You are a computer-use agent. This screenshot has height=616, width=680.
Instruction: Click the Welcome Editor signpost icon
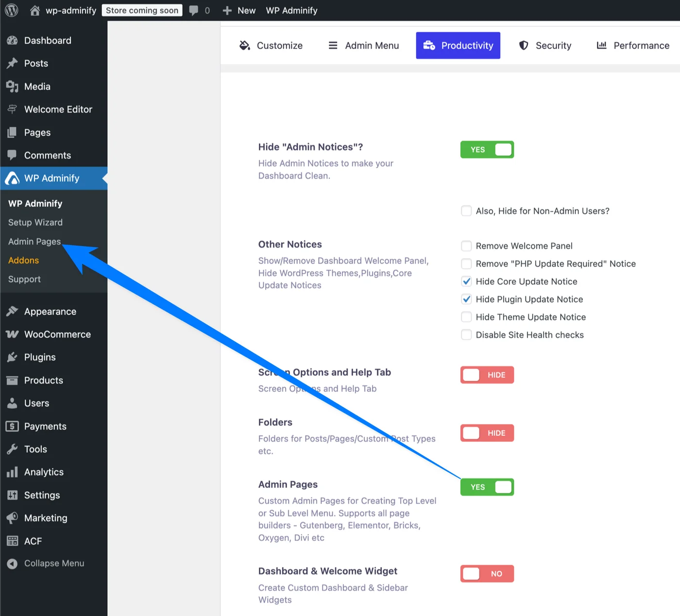[x=12, y=109]
